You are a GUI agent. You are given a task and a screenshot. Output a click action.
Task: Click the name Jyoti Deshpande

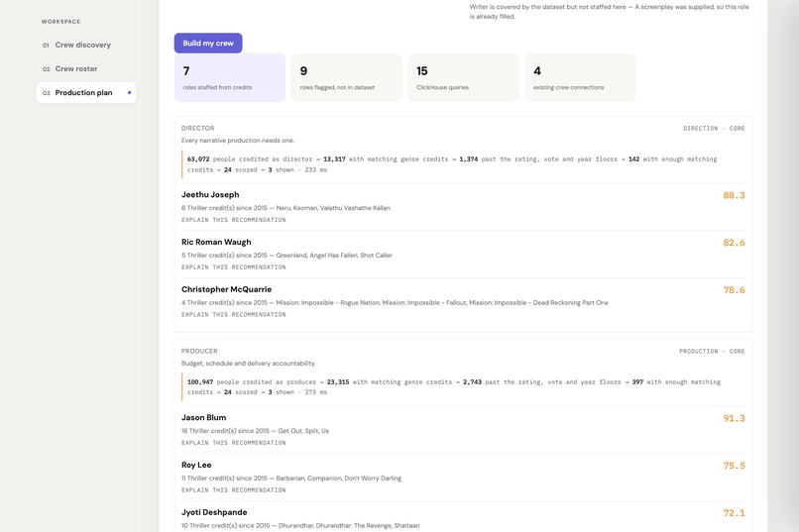pyautogui.click(x=214, y=512)
